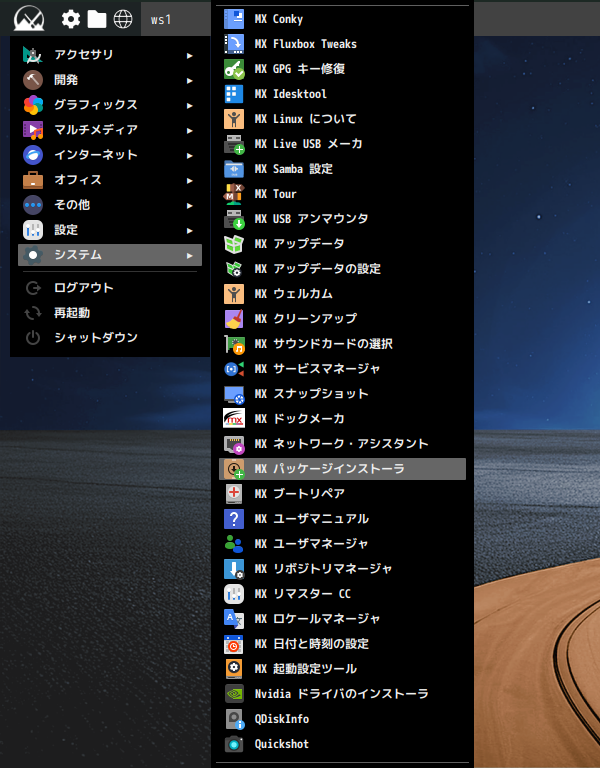The width and height of the screenshot is (600, 768).
Task: Click the Quickshot camera icon
Action: (234, 744)
